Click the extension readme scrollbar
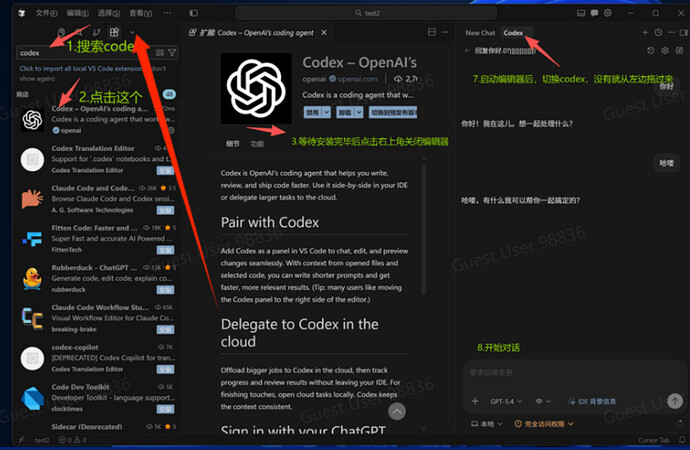The height and width of the screenshot is (450, 690). click(424, 229)
